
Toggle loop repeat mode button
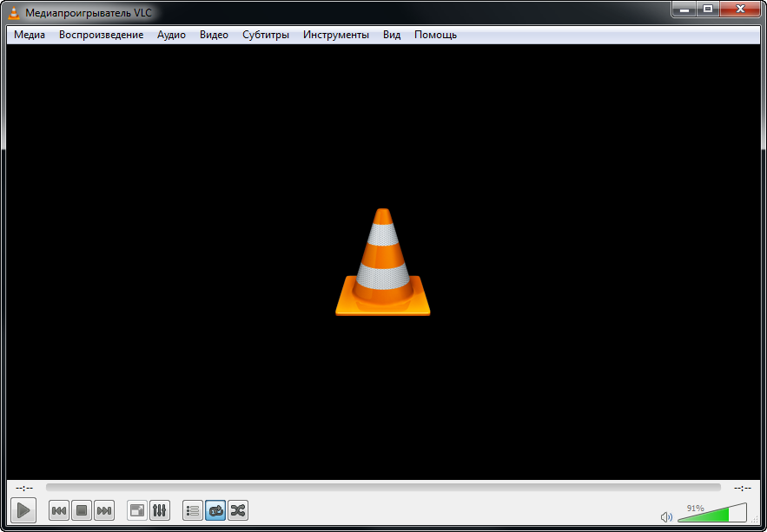(215, 510)
